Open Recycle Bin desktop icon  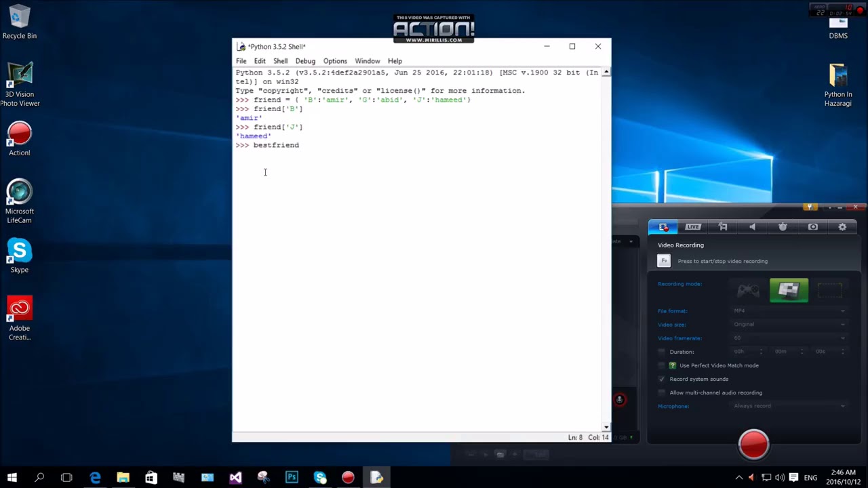20,22
